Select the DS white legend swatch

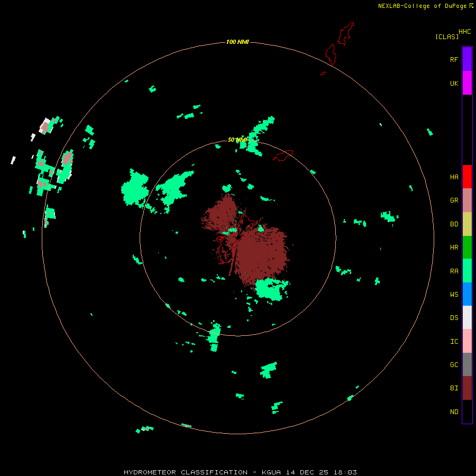467,317
